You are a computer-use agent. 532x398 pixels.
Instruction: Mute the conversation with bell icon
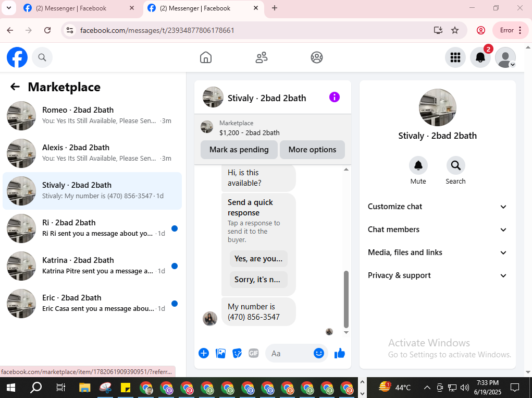[418, 165]
